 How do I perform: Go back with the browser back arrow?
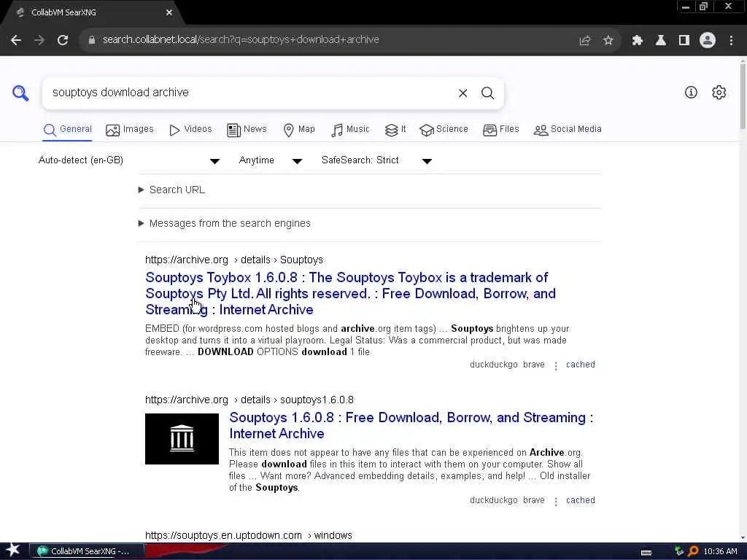click(16, 40)
